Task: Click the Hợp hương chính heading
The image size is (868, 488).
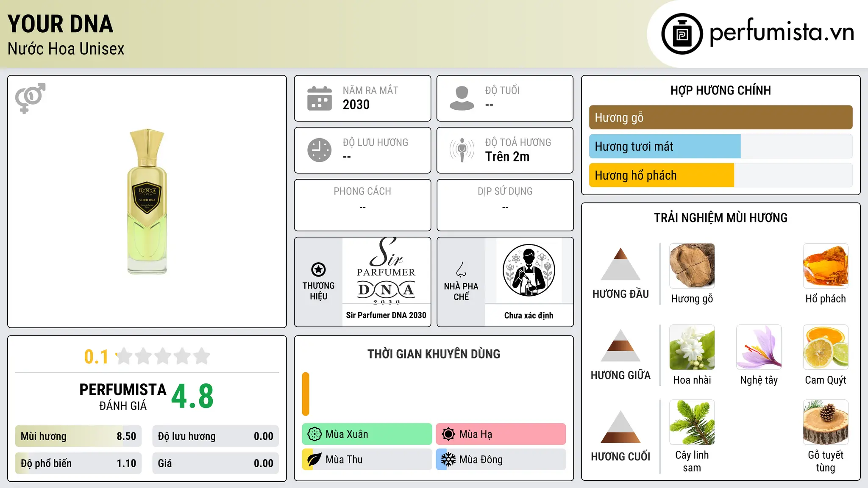Action: point(721,90)
